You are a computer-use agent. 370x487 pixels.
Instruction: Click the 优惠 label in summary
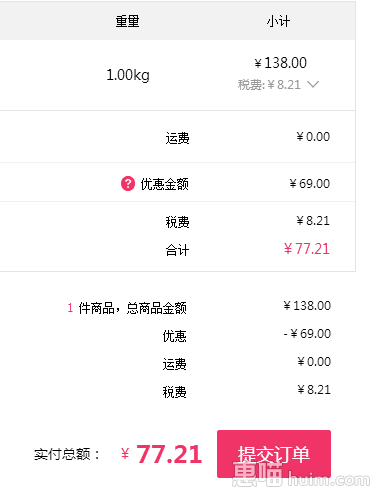tap(174, 336)
